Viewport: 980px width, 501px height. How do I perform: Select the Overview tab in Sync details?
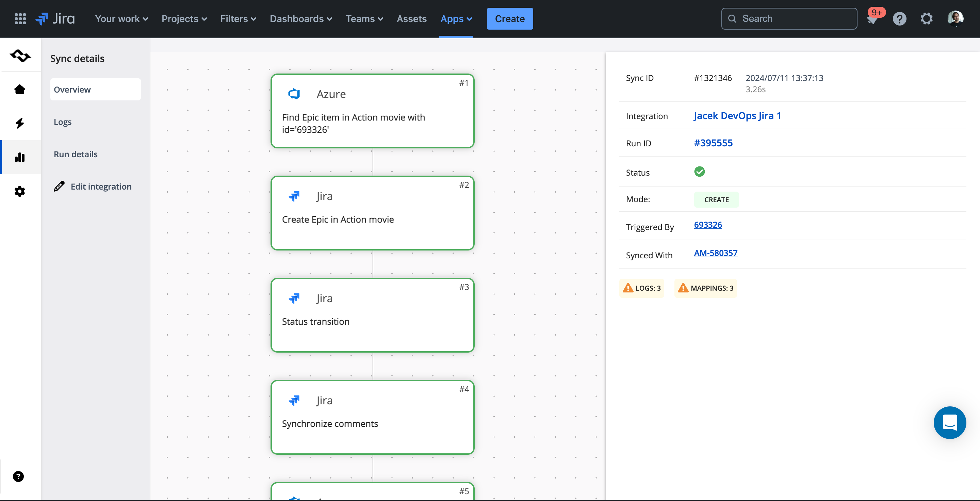(96, 90)
